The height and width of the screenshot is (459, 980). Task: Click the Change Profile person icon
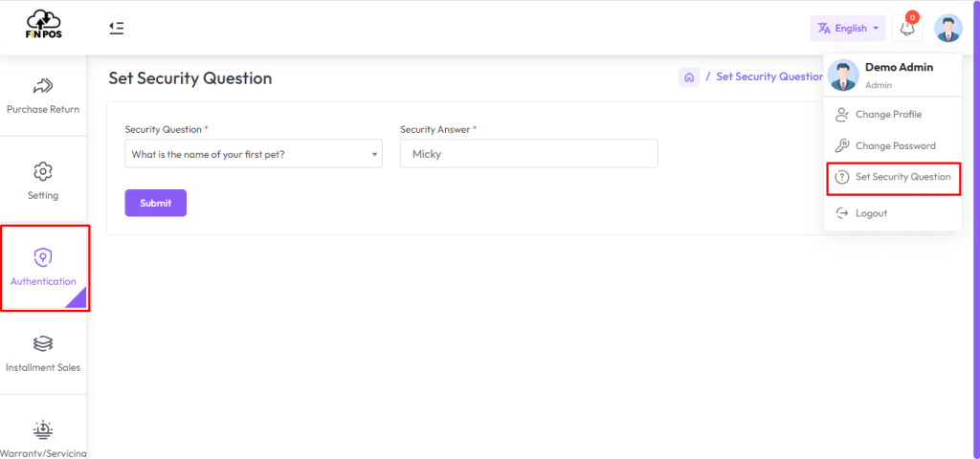(x=842, y=115)
